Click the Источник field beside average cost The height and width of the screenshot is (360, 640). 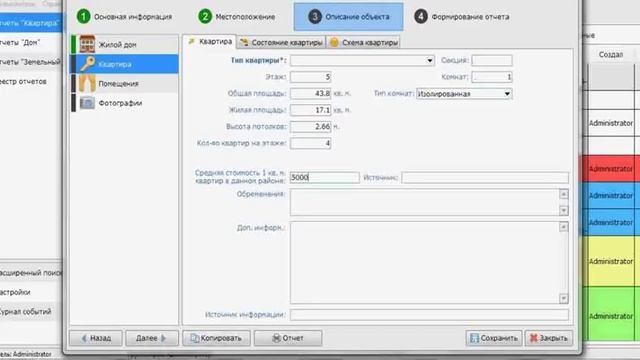(x=485, y=177)
